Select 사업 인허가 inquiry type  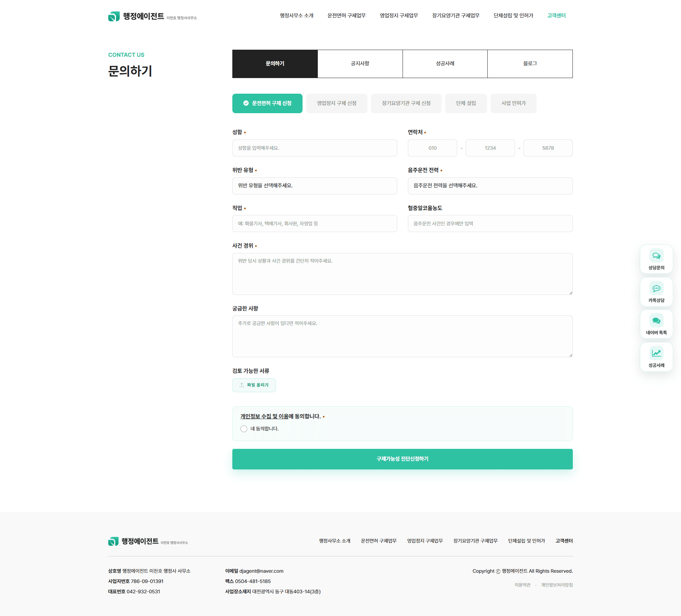coord(513,103)
